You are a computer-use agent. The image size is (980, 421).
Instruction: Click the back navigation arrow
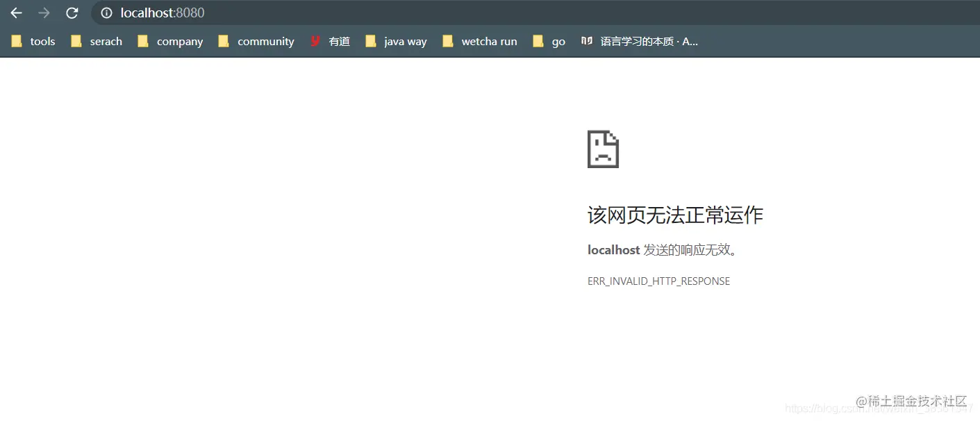click(x=16, y=13)
